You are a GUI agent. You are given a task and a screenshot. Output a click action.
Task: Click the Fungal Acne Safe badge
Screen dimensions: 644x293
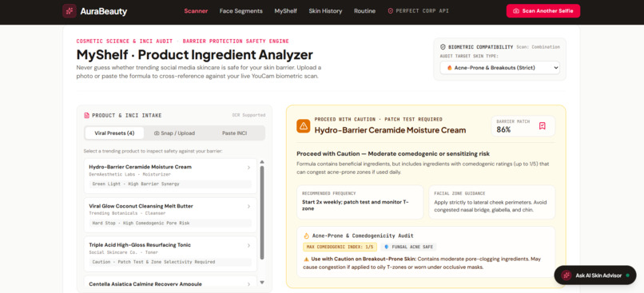[x=408, y=247]
